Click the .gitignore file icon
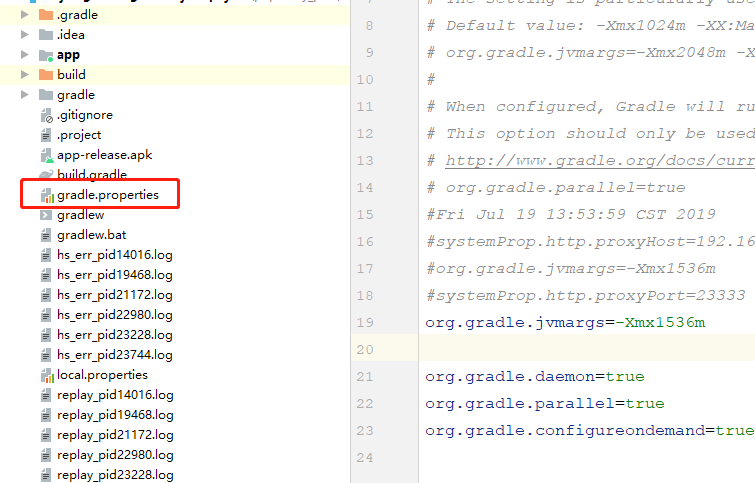This screenshot has width=755, height=483. coord(46,115)
